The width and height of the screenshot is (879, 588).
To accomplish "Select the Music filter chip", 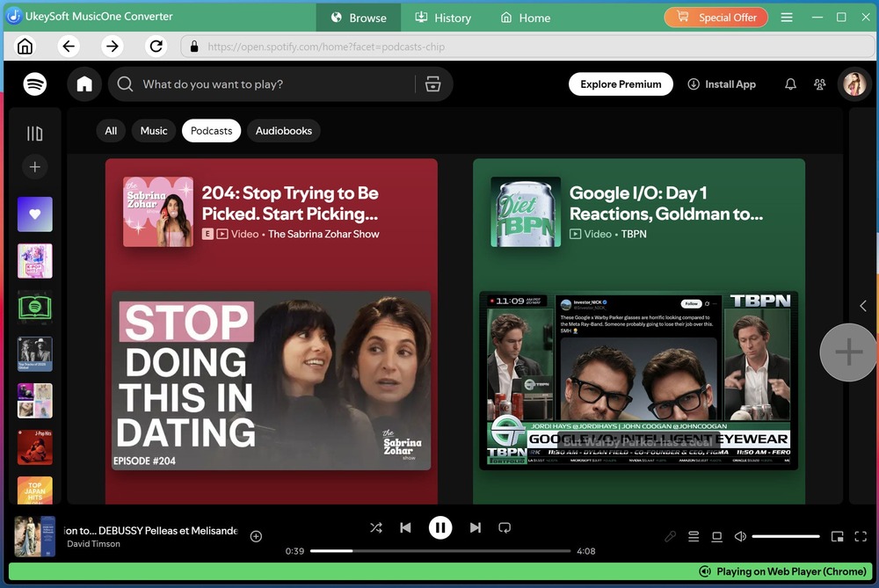I will point(154,131).
